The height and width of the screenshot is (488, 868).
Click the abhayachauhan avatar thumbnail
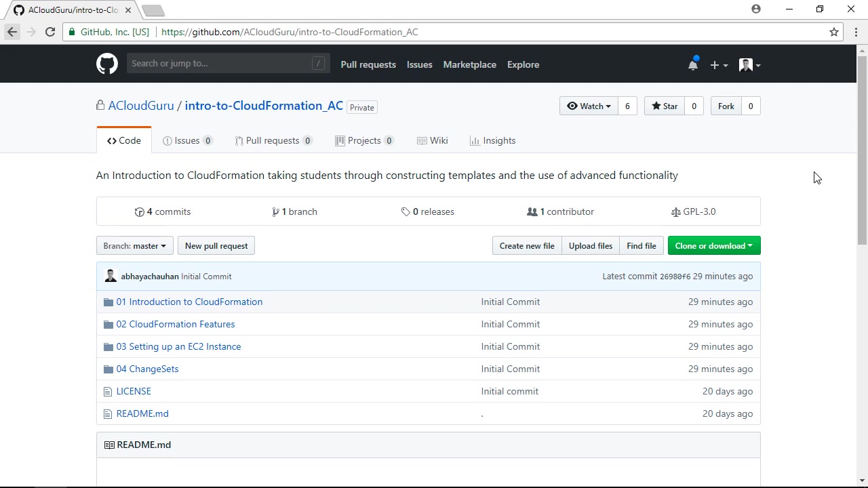[x=111, y=276]
